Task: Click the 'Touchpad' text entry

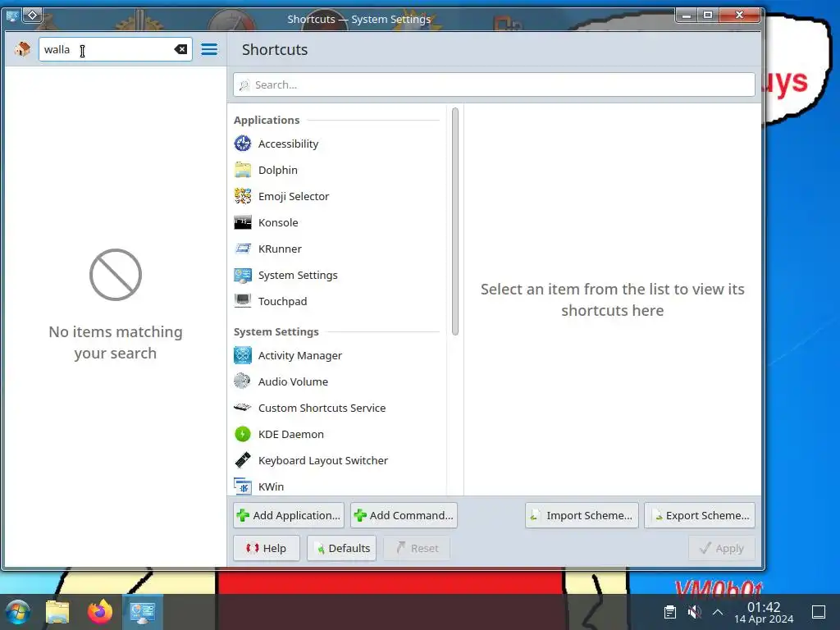Action: 282,301
